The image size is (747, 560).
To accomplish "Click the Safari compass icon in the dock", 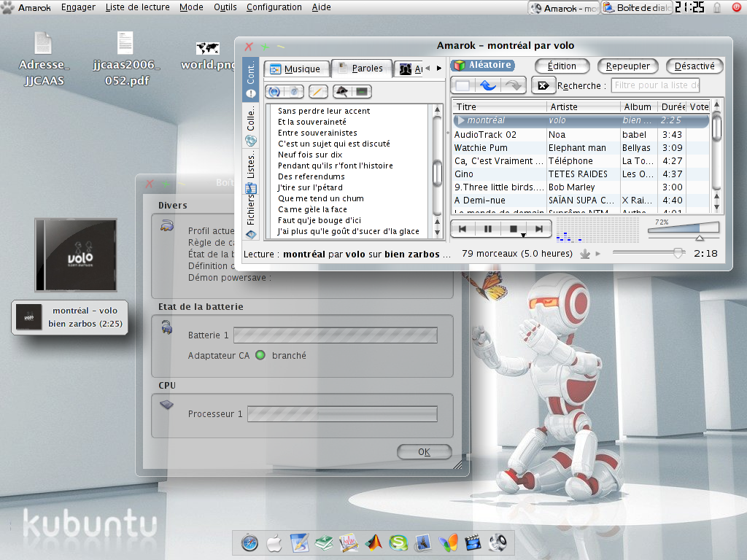I will tap(249, 542).
